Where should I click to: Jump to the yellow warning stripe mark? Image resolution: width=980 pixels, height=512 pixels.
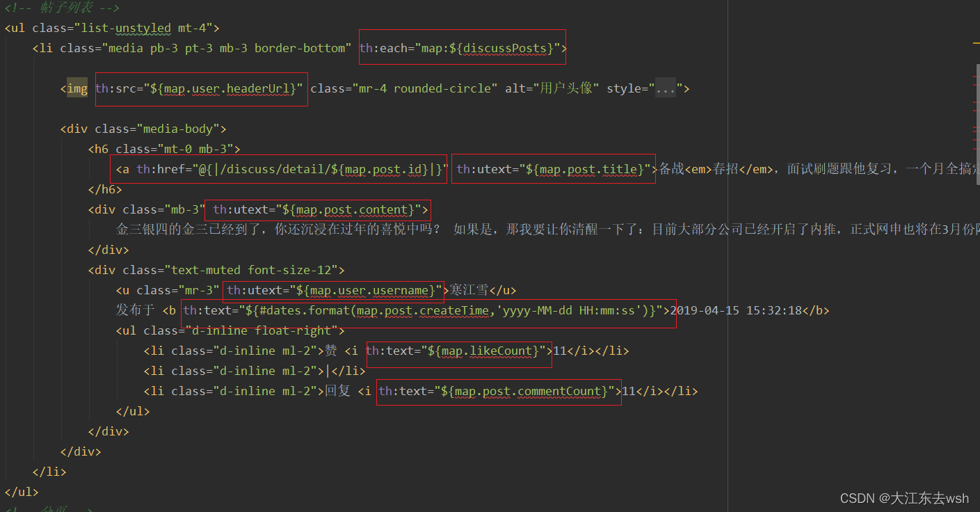tap(977, 42)
